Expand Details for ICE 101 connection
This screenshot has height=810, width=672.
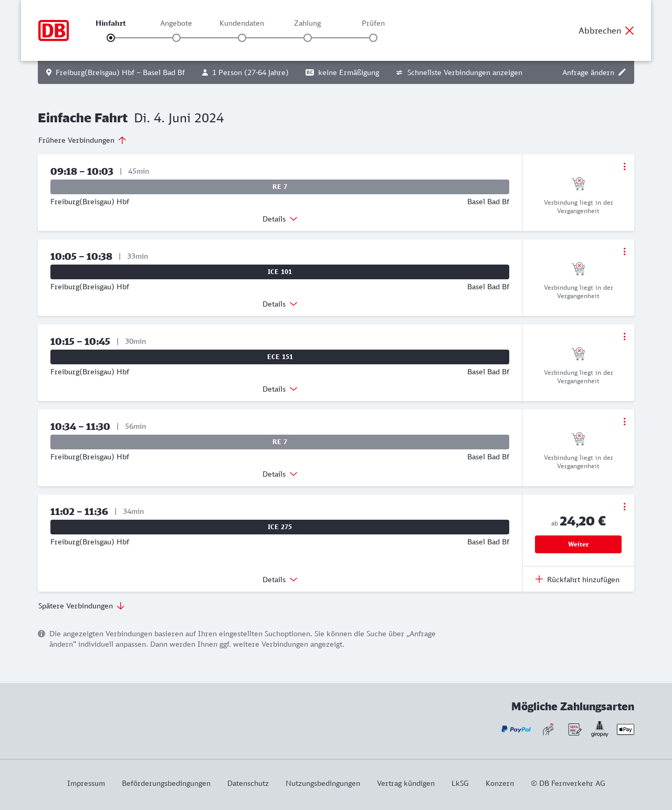[280, 304]
